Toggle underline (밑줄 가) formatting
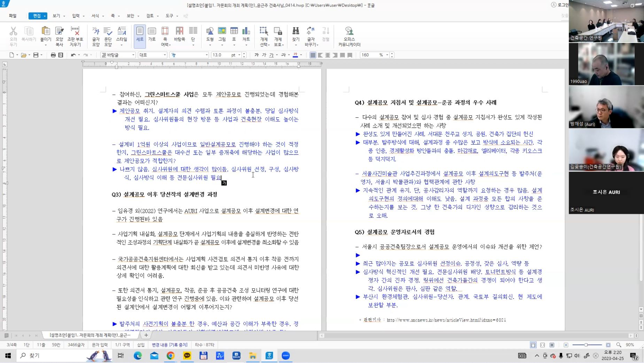The width and height of the screenshot is (644, 363). tap(271, 55)
